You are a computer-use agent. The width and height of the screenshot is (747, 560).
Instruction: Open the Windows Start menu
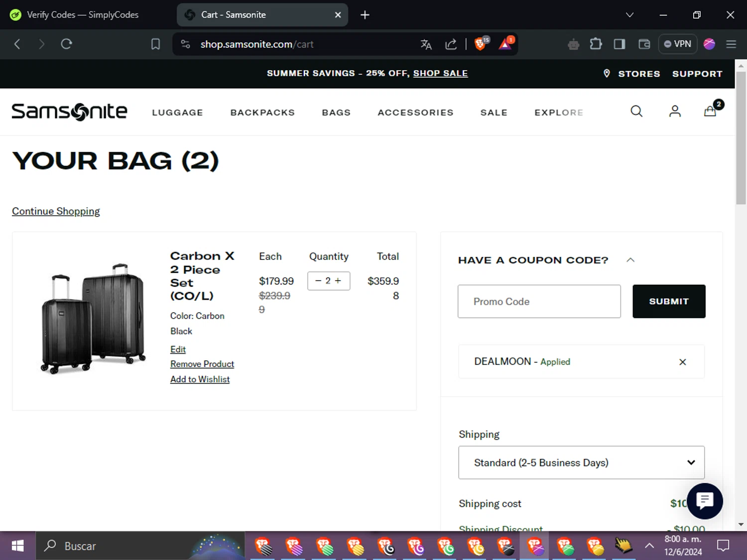(x=17, y=546)
